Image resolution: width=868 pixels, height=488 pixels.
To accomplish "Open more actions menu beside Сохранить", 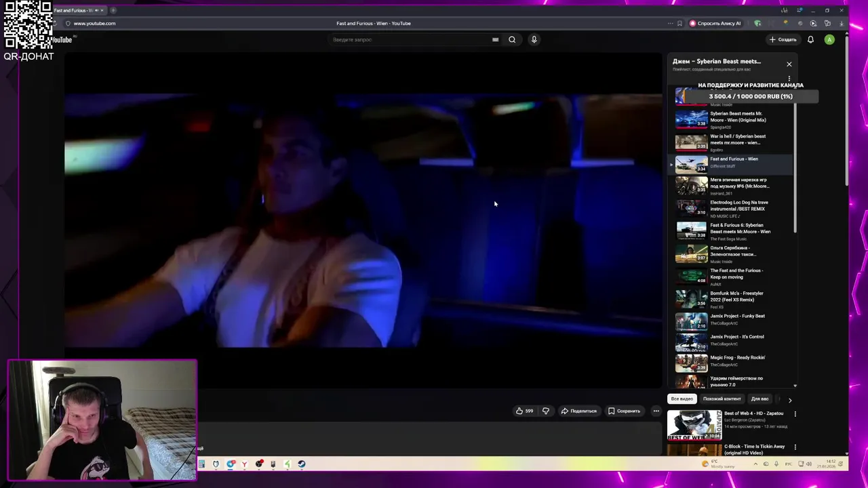I will (x=656, y=411).
